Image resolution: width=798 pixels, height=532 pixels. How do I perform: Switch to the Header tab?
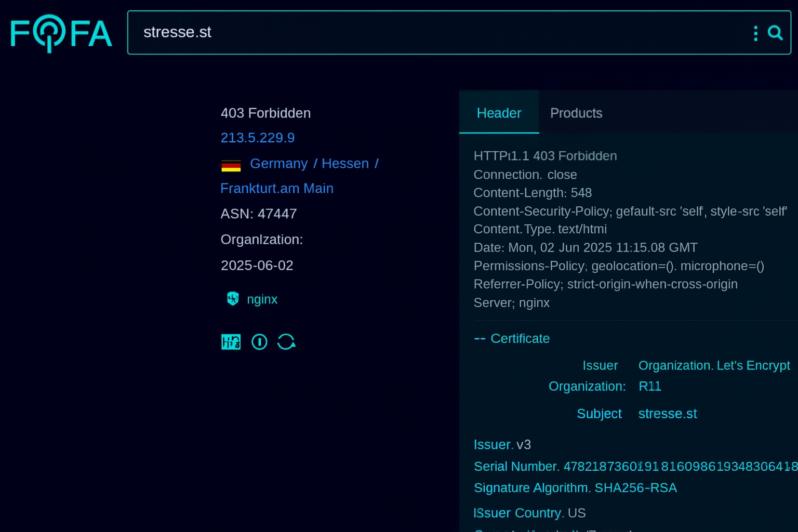[x=498, y=113]
